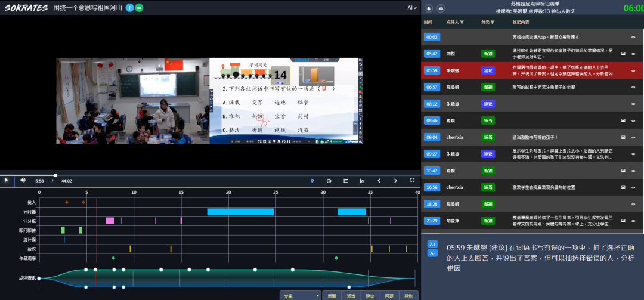Collapse the 05:59 comment row using minus icon

pos(633,70)
